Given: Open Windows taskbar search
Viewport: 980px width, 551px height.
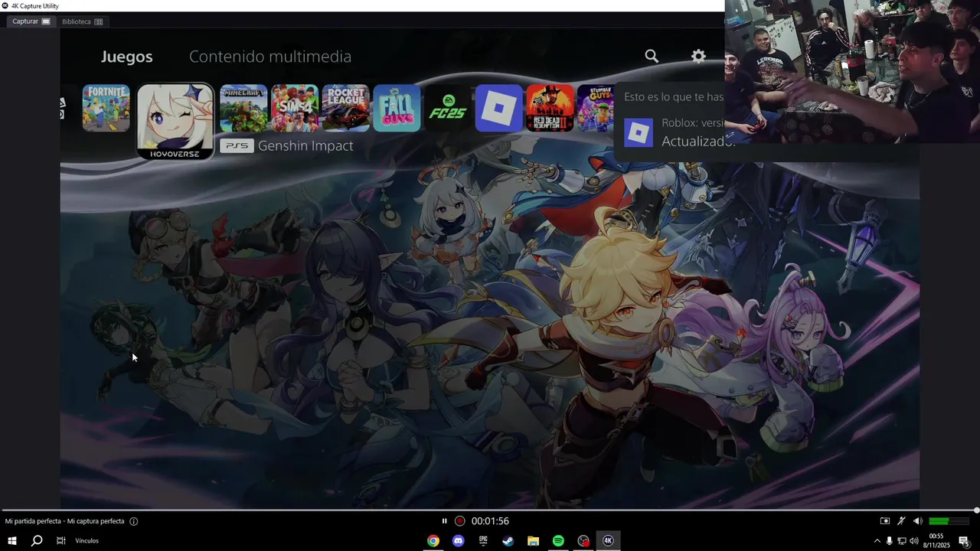Looking at the screenshot, I should (36, 541).
